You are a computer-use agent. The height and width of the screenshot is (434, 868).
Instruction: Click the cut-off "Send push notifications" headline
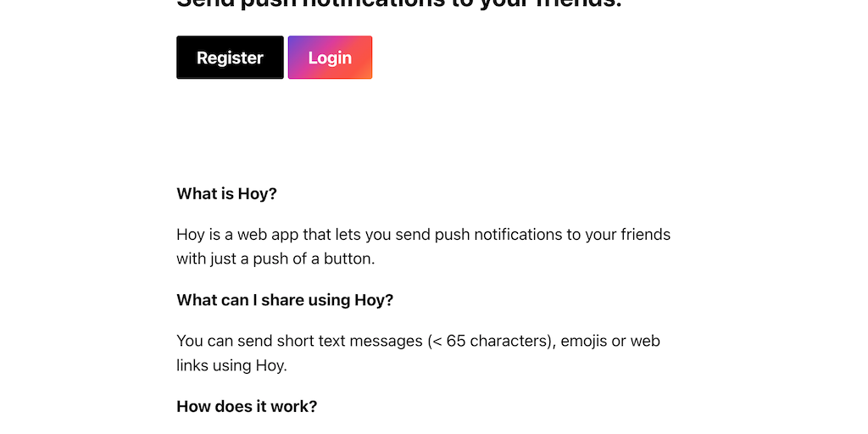(398, 4)
